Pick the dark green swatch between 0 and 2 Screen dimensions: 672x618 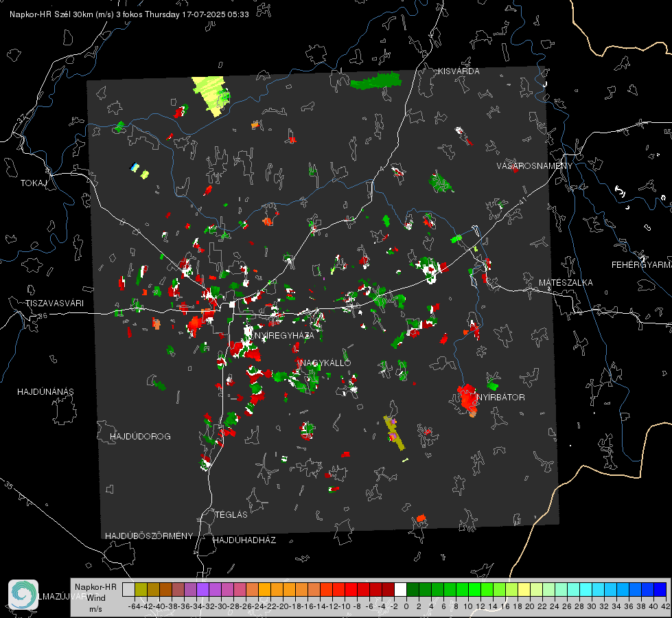[413, 589]
